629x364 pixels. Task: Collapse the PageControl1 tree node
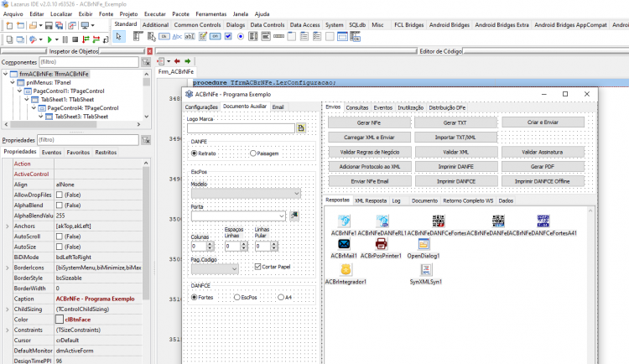[19, 91]
